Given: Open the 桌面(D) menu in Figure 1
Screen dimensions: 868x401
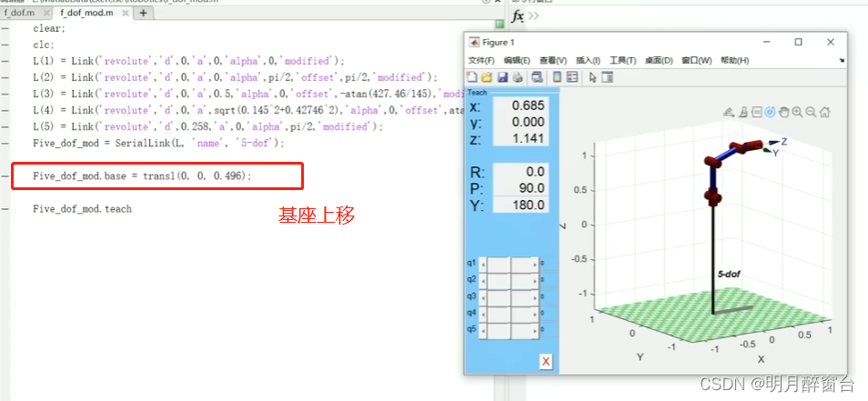Looking at the screenshot, I should tap(659, 60).
